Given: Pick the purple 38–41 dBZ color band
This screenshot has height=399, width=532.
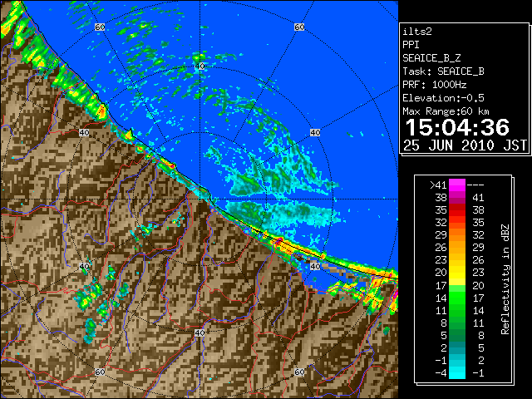Looking at the screenshot, I should 457,198.
